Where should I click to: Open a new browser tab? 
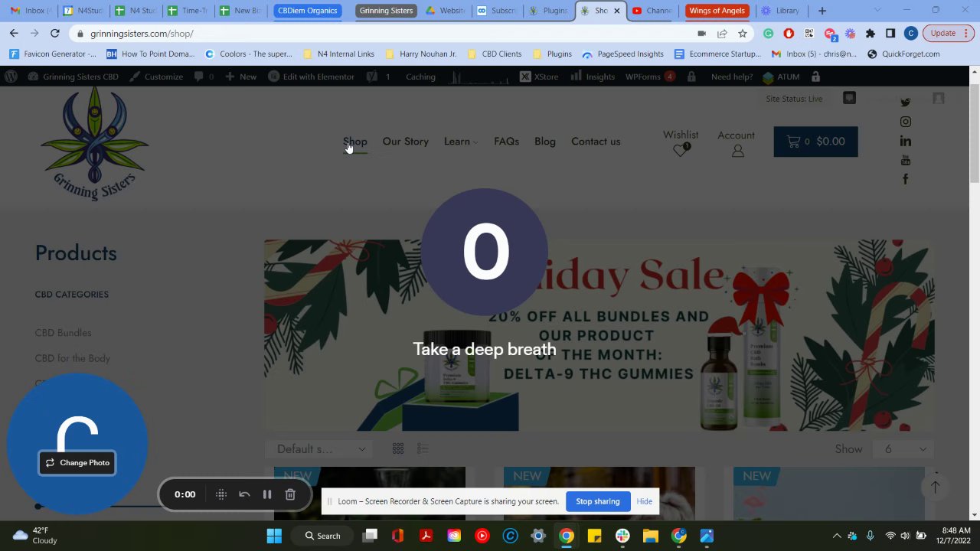click(x=822, y=11)
